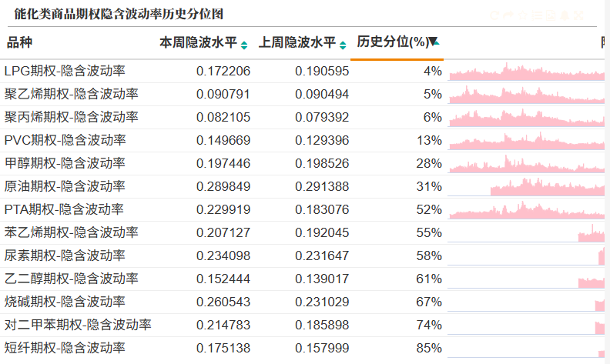The width and height of the screenshot is (610, 364).
Task: Click the PTA sparkline chart thumbnail
Action: pos(526,209)
